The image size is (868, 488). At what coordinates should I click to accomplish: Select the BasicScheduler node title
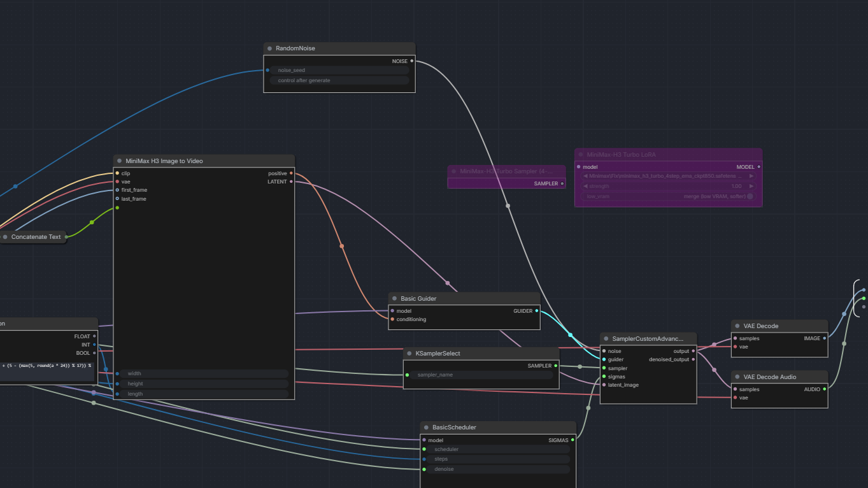coord(454,427)
